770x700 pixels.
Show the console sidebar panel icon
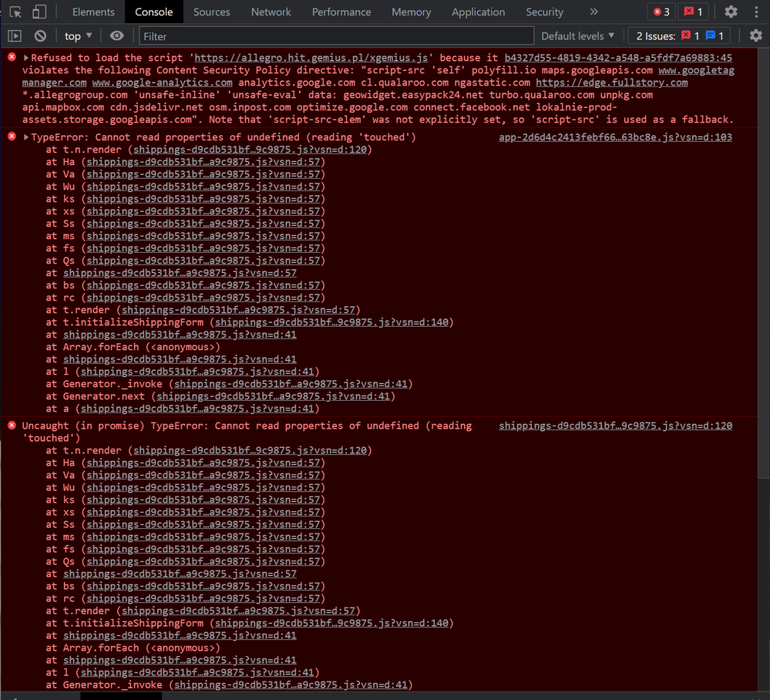point(15,36)
